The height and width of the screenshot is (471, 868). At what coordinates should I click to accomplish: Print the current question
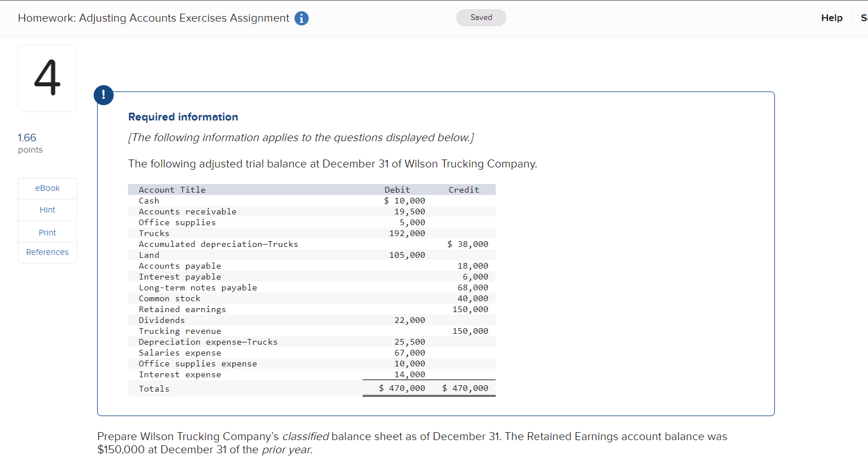click(x=47, y=231)
